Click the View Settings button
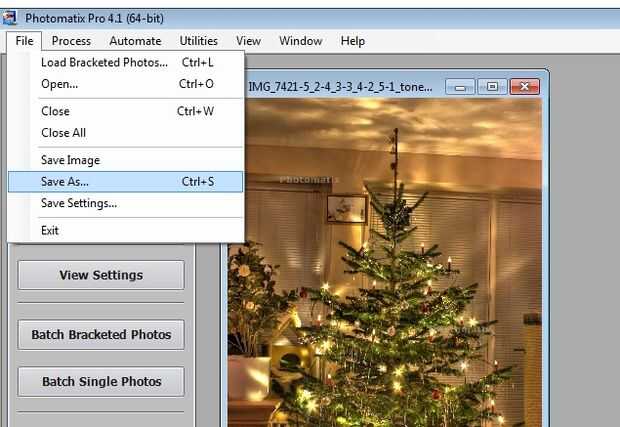 tap(101, 275)
